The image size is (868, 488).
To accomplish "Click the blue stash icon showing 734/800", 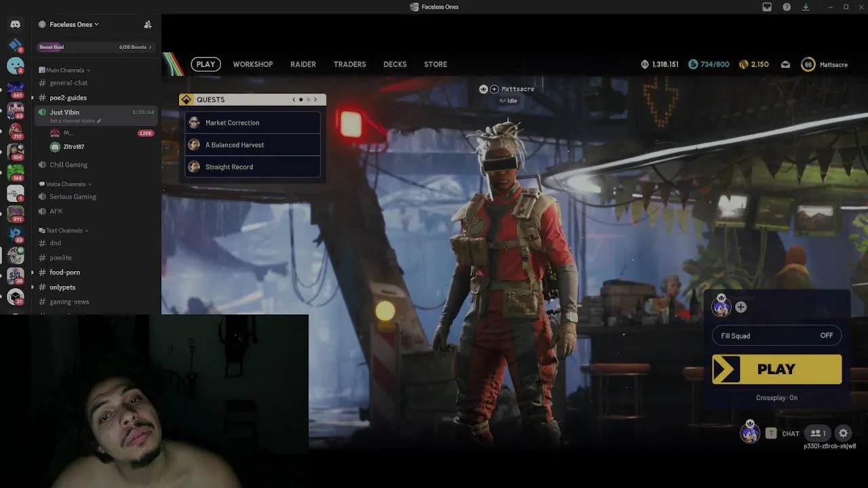I will pos(692,64).
